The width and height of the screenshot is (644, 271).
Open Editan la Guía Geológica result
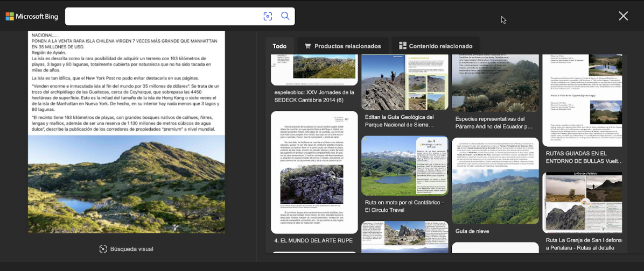click(x=399, y=120)
